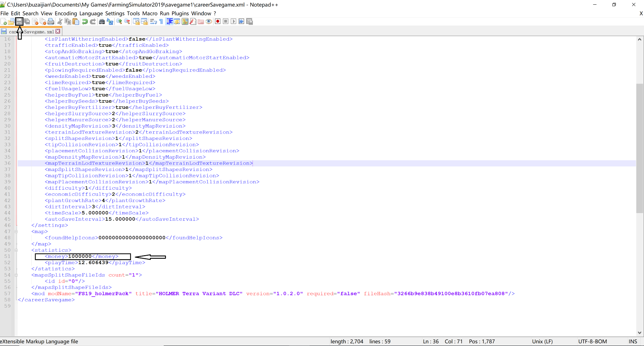The width and height of the screenshot is (644, 346).
Task: Close the careerSavegame.xml tab with its X
Action: coord(58,31)
